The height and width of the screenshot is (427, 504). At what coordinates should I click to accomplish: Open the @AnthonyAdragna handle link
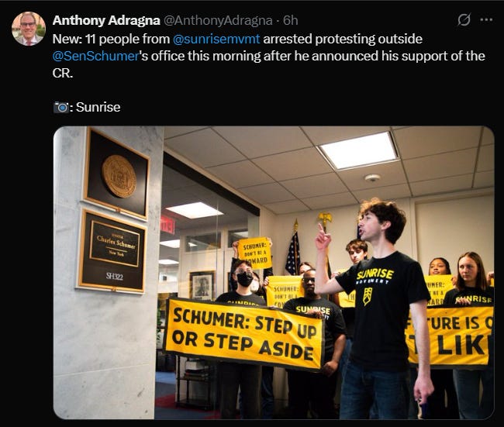pos(218,21)
